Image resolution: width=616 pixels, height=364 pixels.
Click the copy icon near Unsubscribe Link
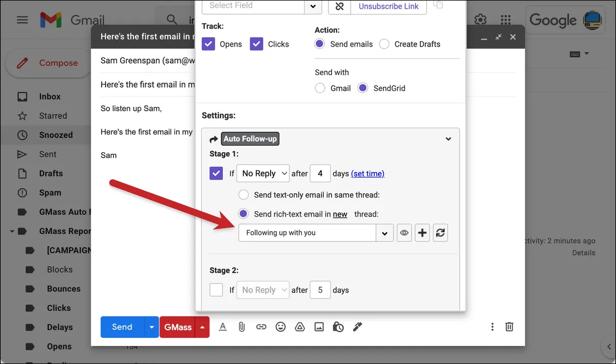[x=438, y=5]
